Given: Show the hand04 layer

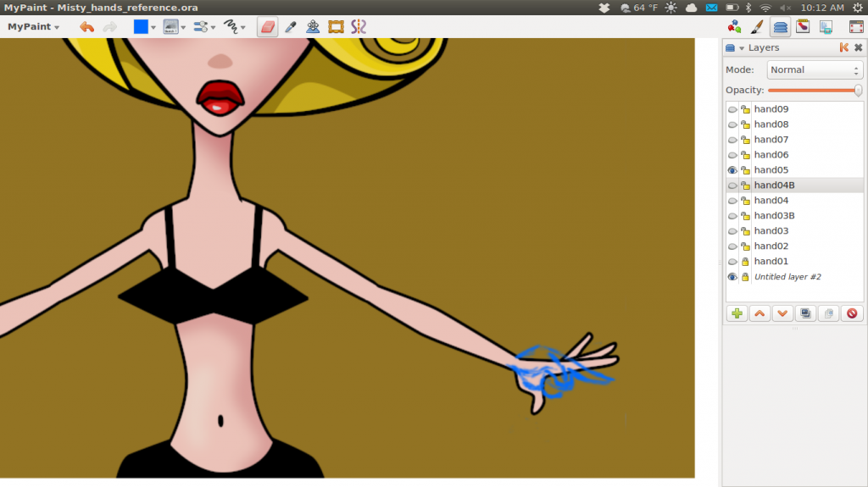Looking at the screenshot, I should 732,201.
